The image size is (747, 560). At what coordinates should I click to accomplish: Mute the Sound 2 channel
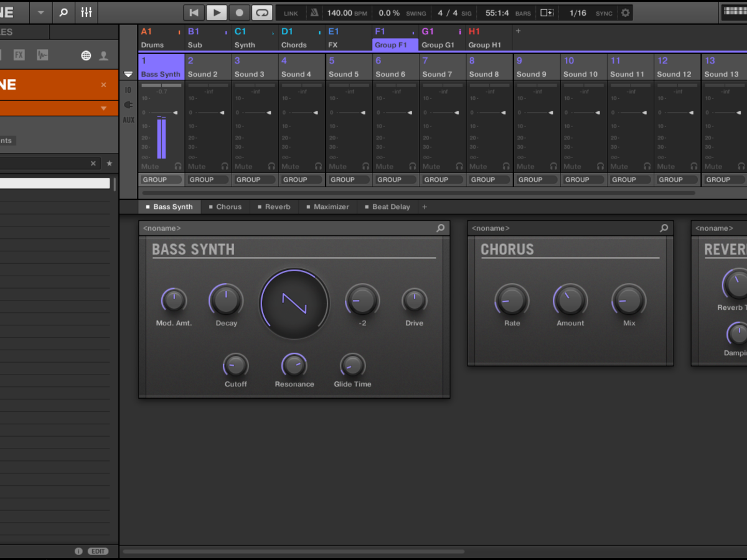(197, 166)
